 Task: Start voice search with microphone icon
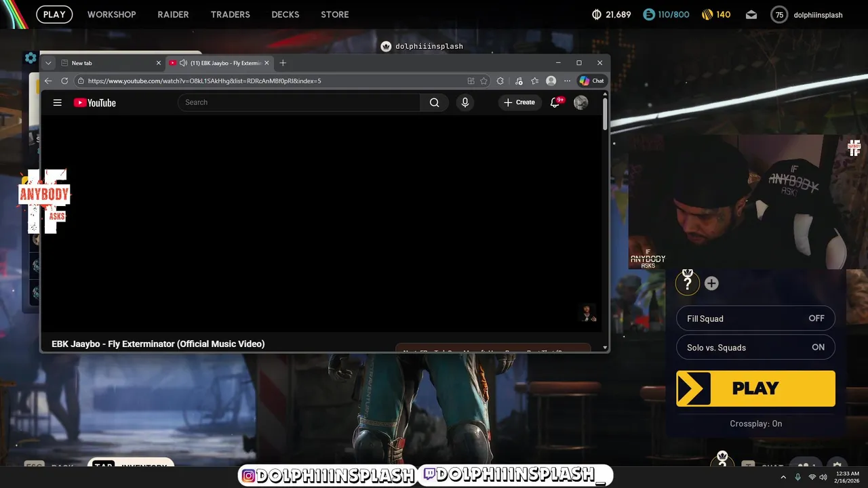tap(465, 102)
